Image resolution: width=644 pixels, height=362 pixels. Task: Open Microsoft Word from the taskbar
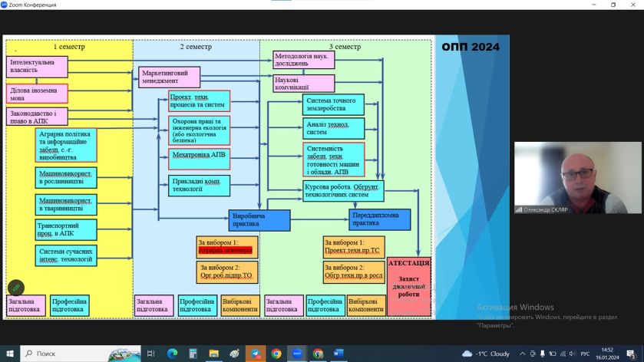339,354
